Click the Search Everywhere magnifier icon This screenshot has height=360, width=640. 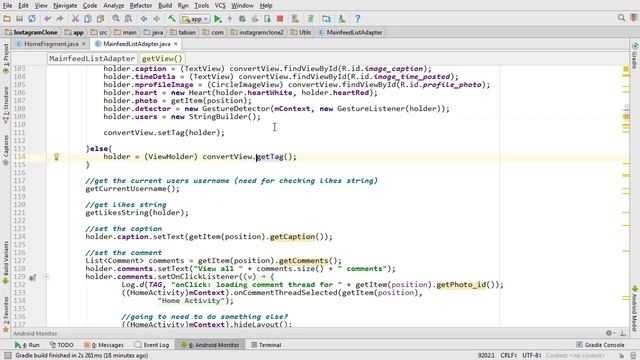621,18
